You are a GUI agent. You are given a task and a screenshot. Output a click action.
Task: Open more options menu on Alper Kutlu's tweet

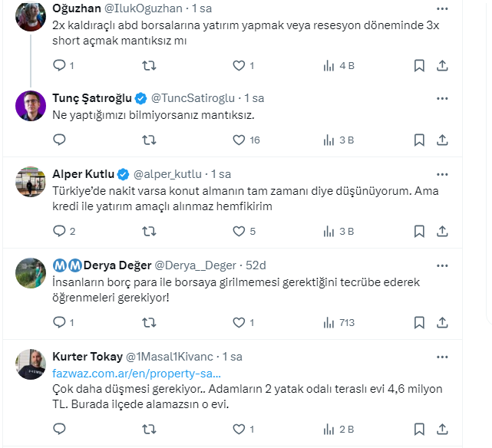tap(442, 173)
